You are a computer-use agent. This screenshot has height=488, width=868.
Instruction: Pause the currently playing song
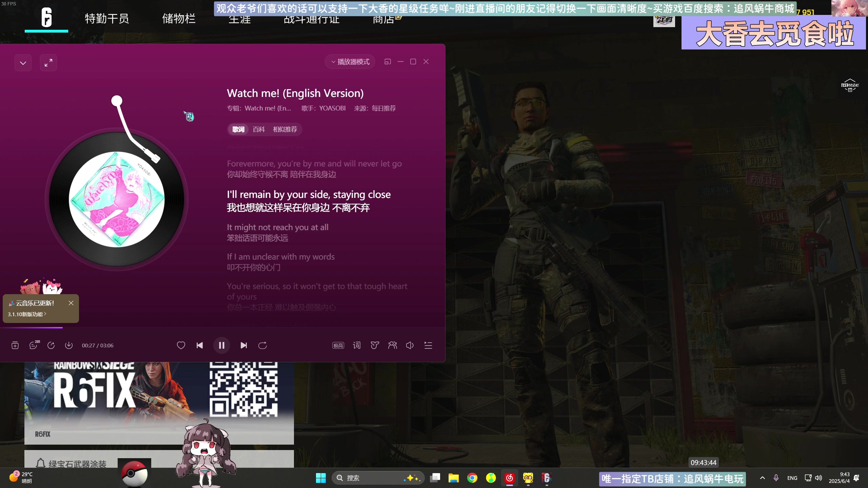point(221,345)
